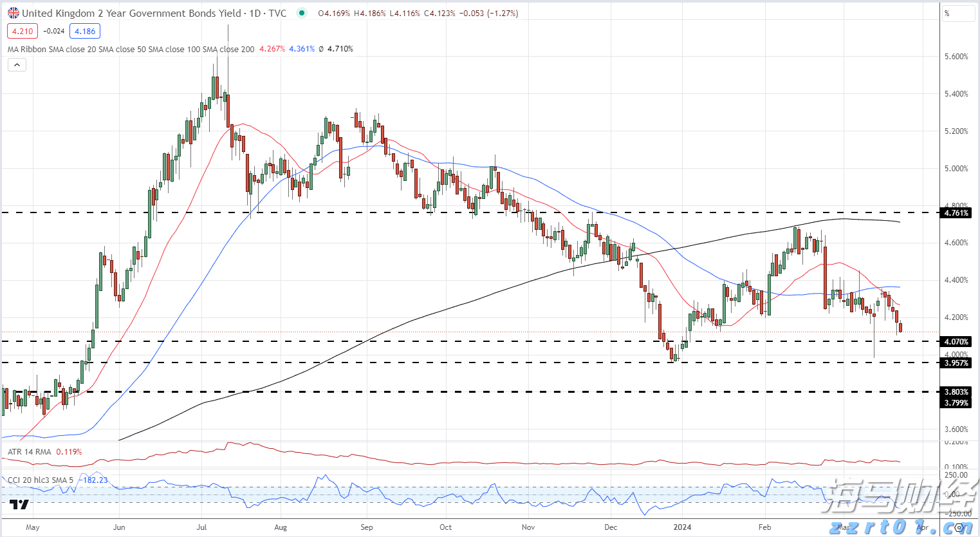Click the -0.053 (-1.27%) change value
980x537 pixels.
[488, 13]
